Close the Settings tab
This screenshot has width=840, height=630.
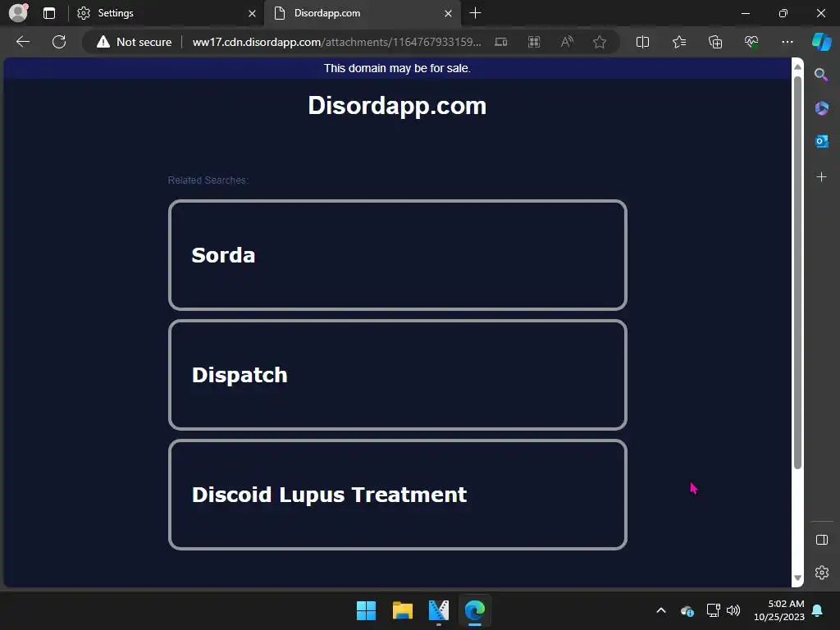(x=252, y=13)
